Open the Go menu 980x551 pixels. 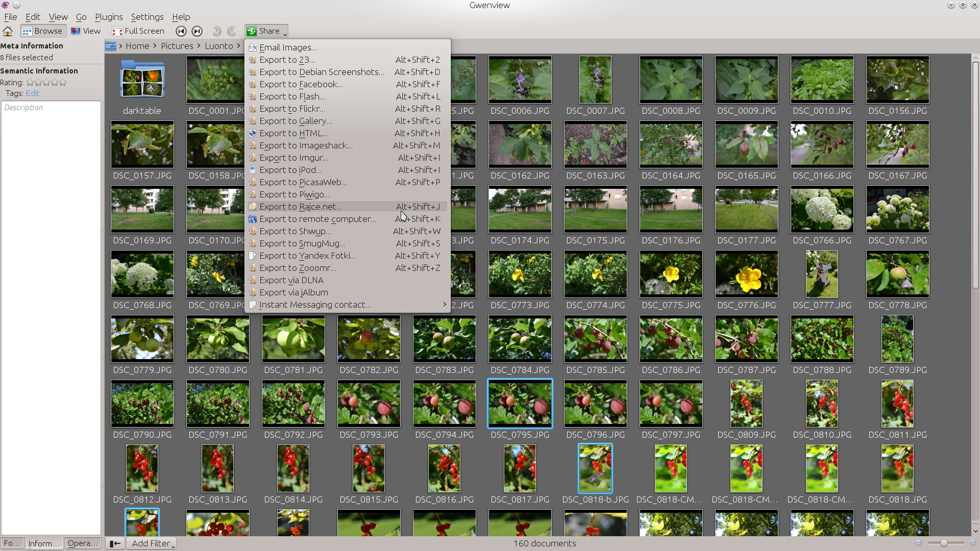tap(81, 17)
